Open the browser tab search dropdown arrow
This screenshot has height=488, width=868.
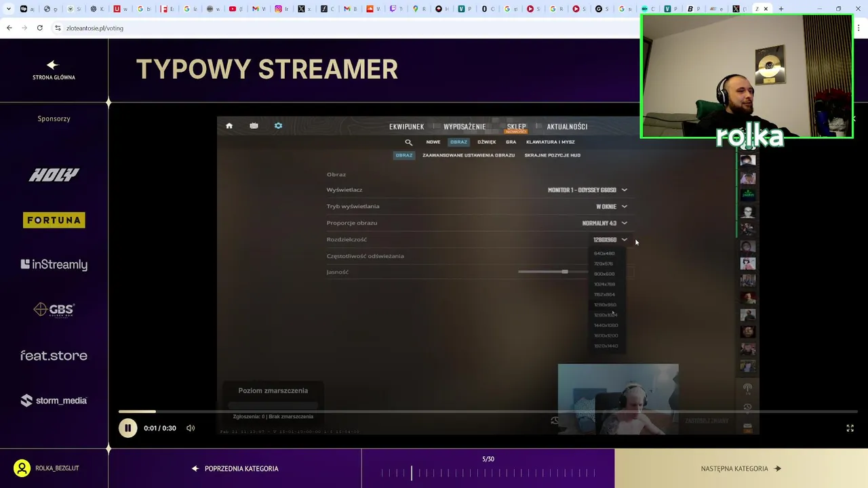tap(8, 9)
